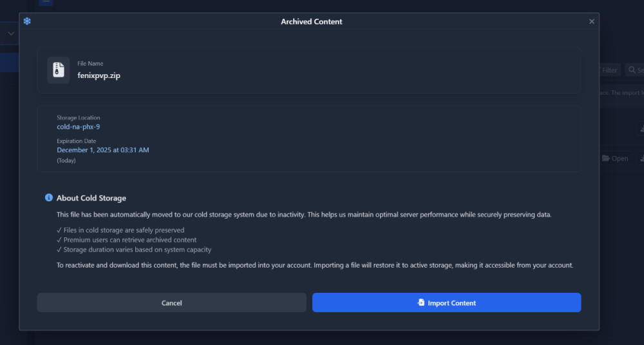The width and height of the screenshot is (644, 345).
Task: Click the cold-na-phx-9 storage location
Action: tap(78, 127)
